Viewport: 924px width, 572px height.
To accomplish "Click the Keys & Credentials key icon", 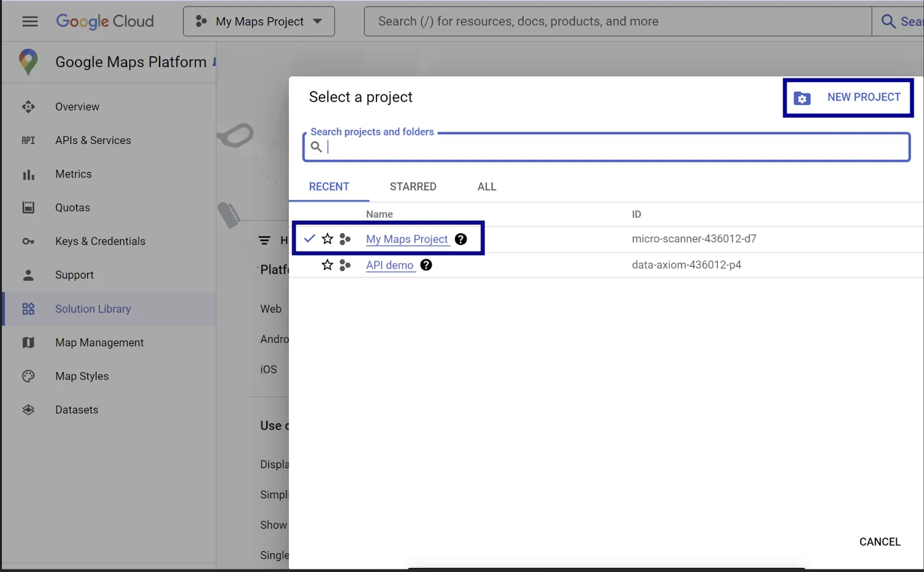I will [x=28, y=242].
